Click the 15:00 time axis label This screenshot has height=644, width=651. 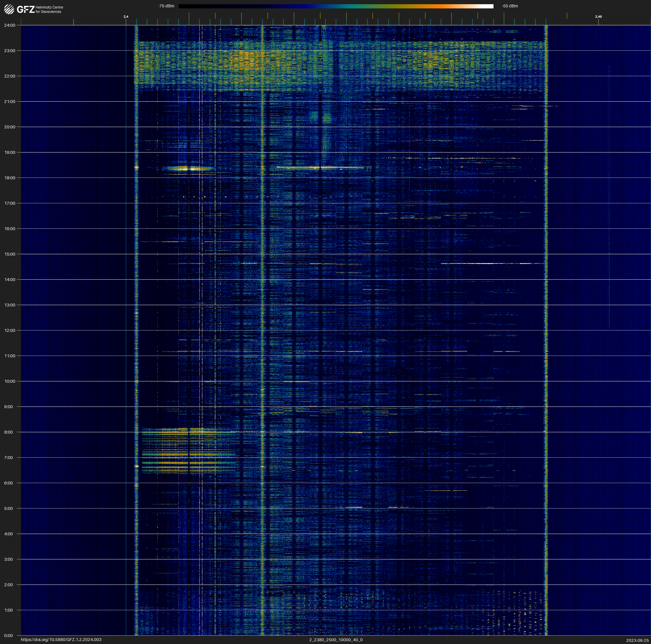click(10, 254)
